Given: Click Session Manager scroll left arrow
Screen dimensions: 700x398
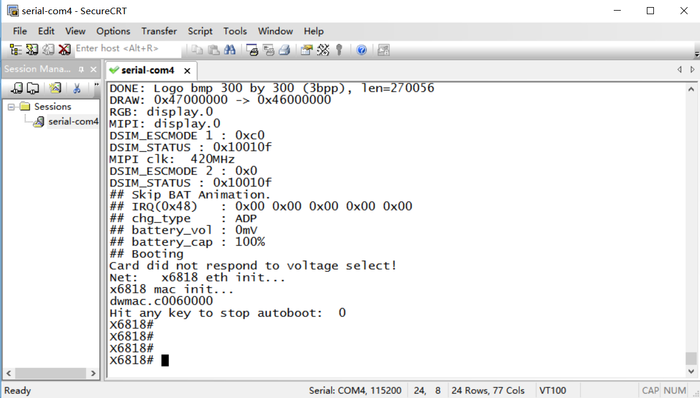Looking at the screenshot, I should 8,373.
